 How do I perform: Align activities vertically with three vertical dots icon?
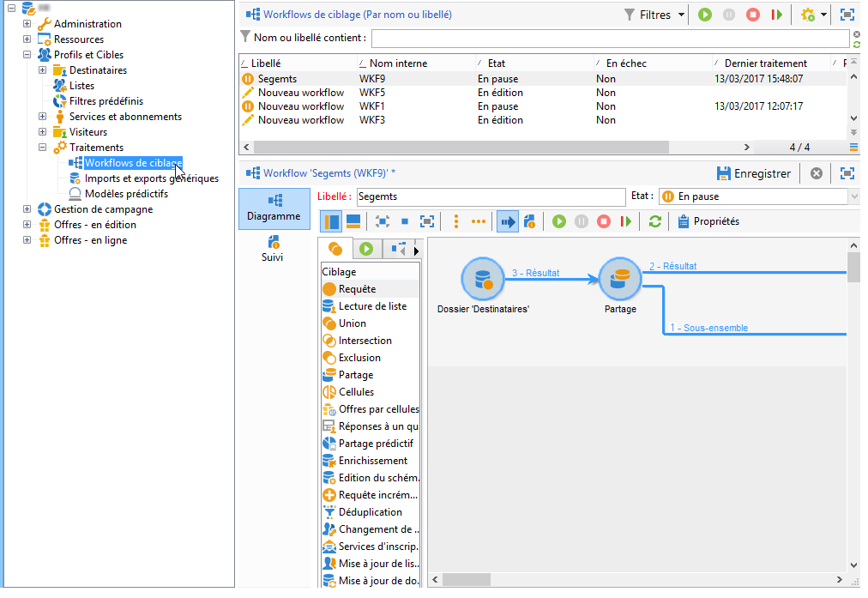(456, 221)
